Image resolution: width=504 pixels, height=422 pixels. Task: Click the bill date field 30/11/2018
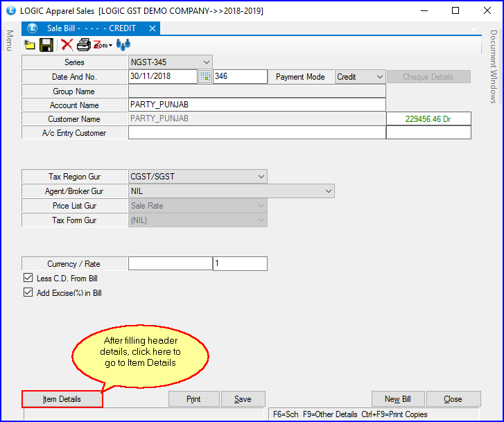point(163,76)
